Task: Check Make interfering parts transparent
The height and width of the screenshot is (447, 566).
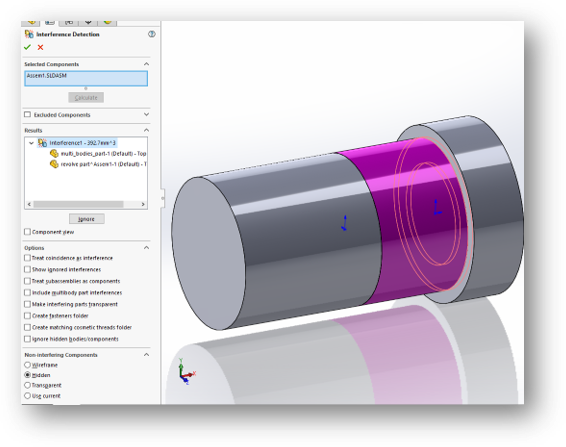Action: pos(27,304)
